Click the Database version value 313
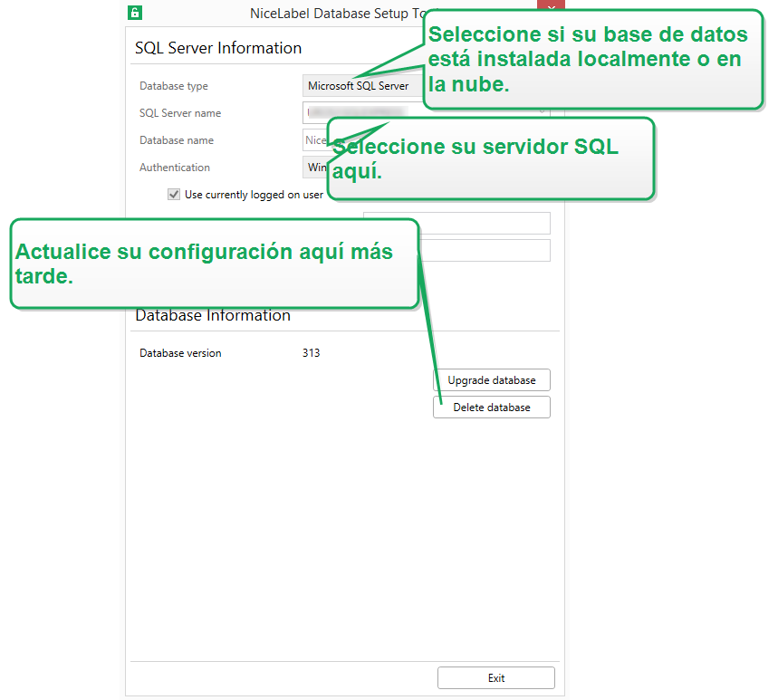778x700 pixels. tap(311, 353)
